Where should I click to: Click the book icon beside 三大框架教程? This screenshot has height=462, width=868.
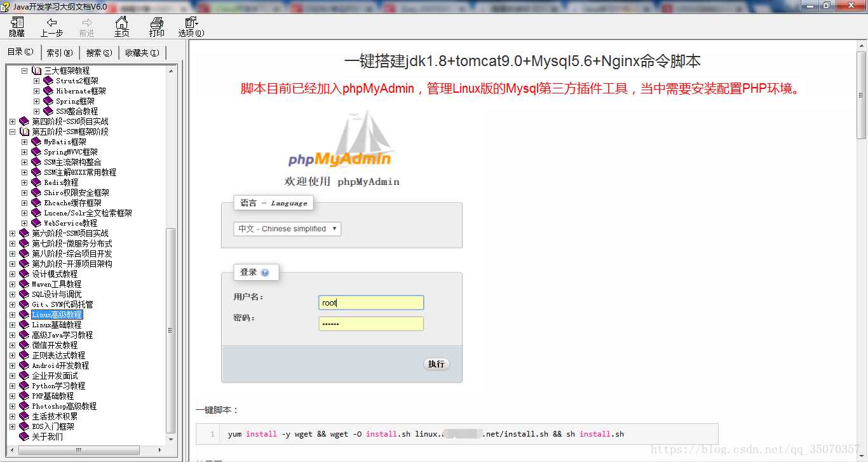coord(36,71)
